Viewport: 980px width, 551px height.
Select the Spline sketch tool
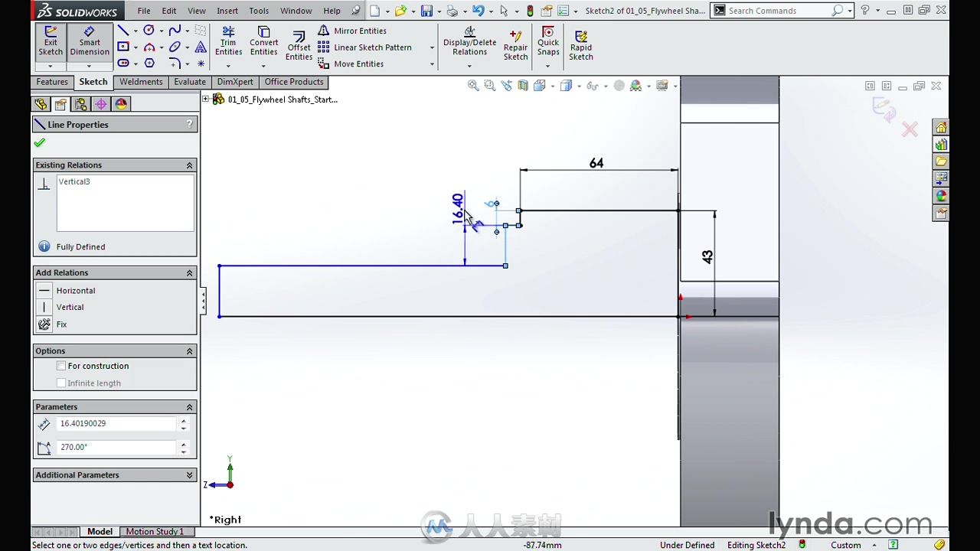click(175, 30)
